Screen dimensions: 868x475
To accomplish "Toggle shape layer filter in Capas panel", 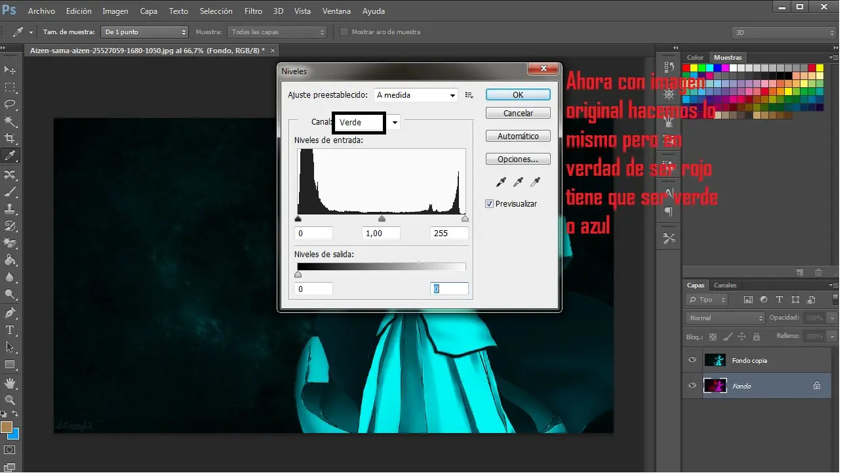I will (795, 300).
